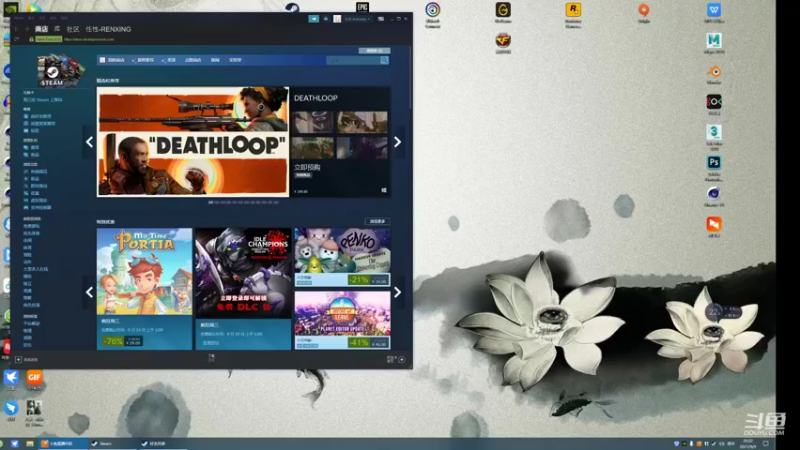Open the CrossFire desktop icon
Viewport: 800px width, 450px height.
(x=503, y=43)
